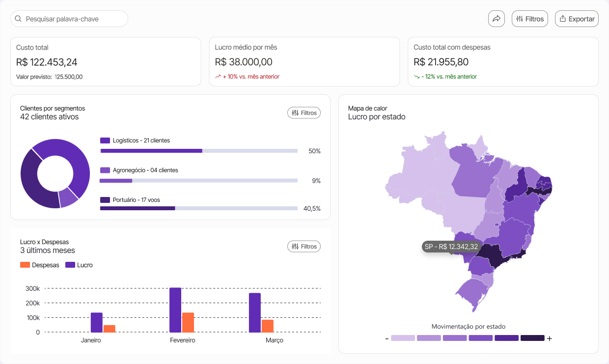Click the Logísticos 50% progress bar
Screen dimensions: 609x364
coord(199,151)
